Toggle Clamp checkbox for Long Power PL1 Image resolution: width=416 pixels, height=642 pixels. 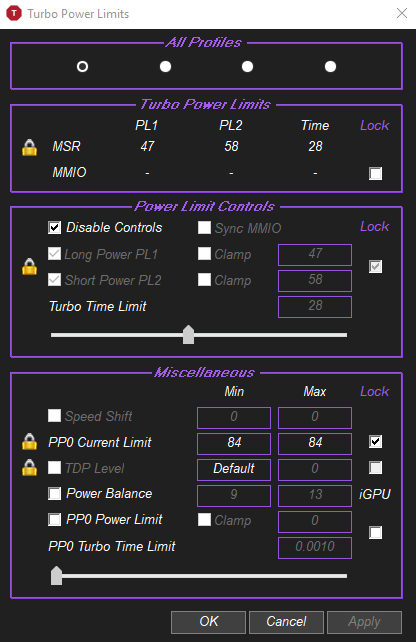204,254
